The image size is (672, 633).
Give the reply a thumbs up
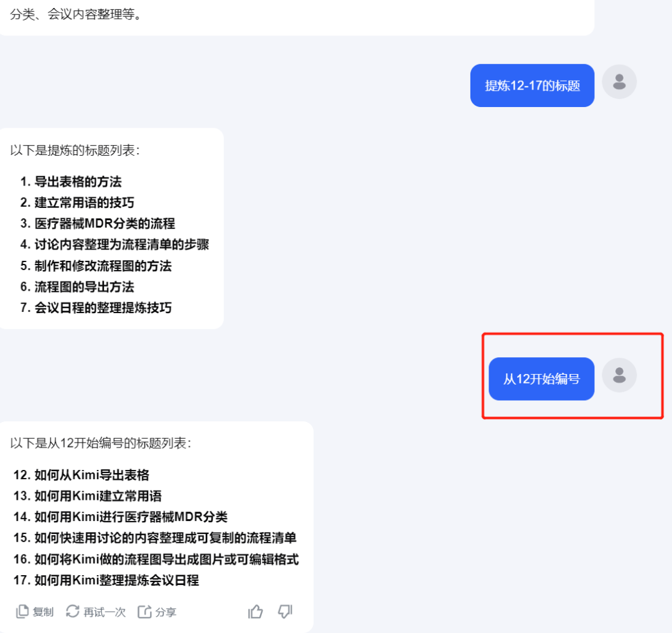(x=256, y=612)
